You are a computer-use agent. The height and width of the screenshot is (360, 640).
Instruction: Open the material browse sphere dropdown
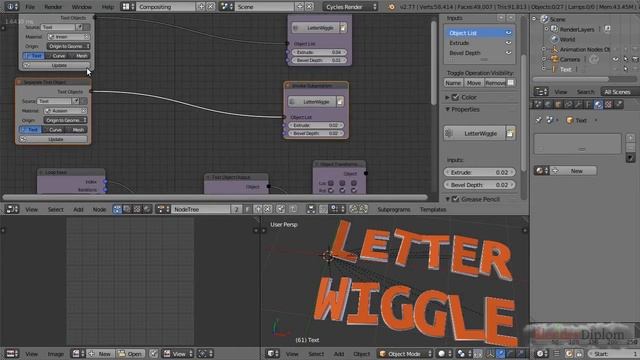542,171
